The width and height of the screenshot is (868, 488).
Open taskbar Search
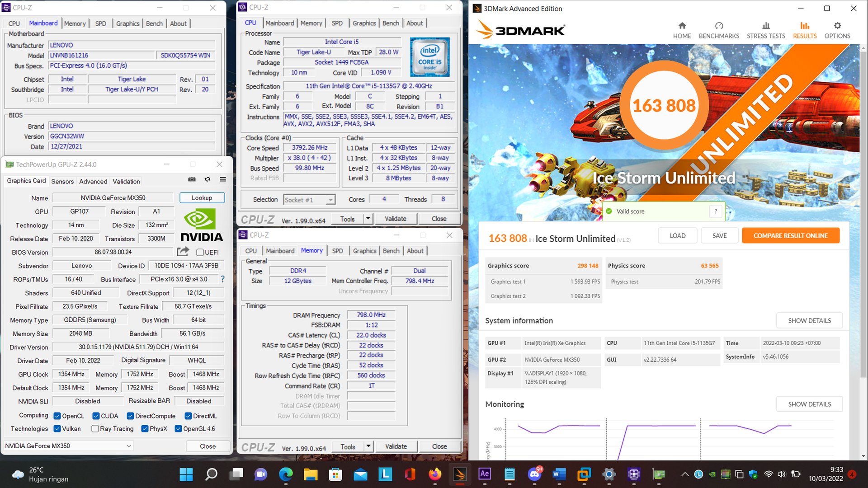211,474
